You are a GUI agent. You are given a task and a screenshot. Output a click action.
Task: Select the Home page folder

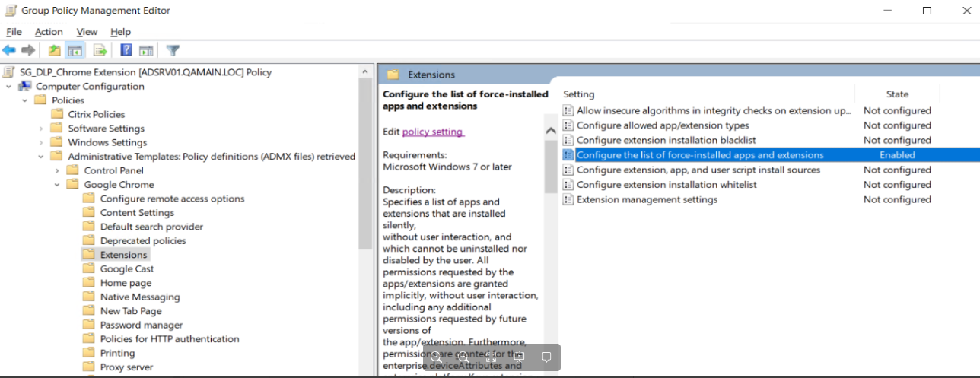126,283
